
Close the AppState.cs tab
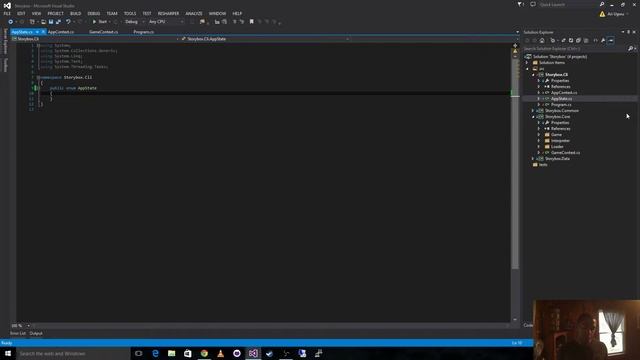(x=43, y=32)
